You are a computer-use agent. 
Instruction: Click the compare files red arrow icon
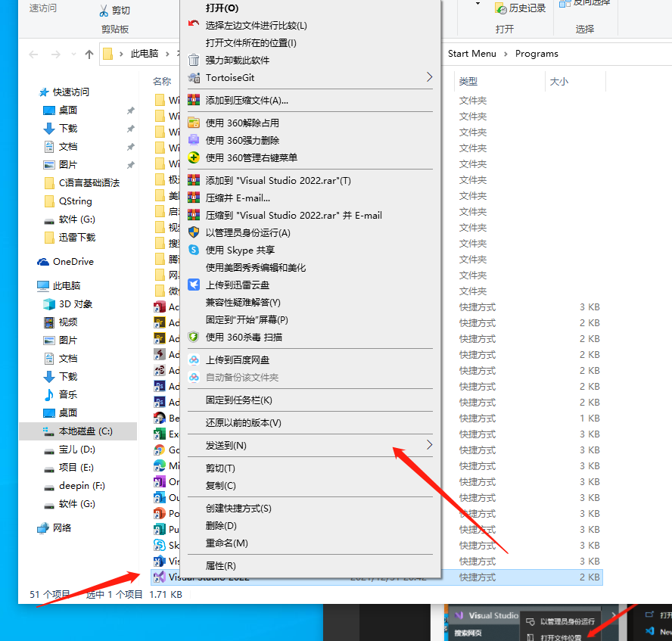pos(194,23)
